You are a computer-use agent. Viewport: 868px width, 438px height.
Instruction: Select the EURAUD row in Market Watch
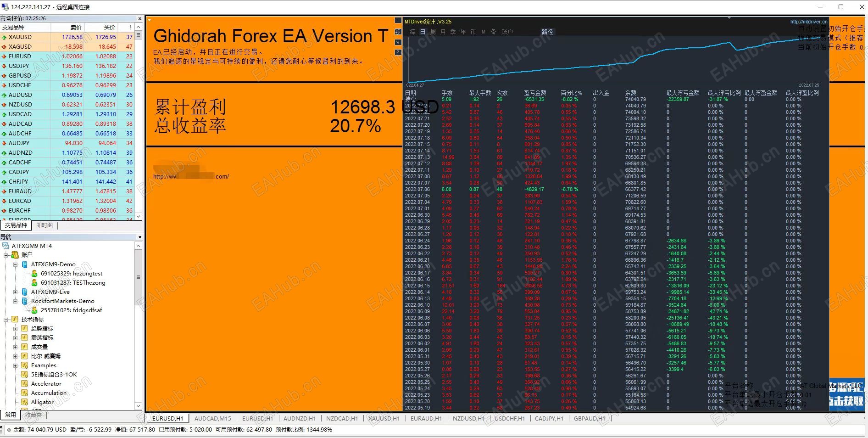tap(67, 191)
